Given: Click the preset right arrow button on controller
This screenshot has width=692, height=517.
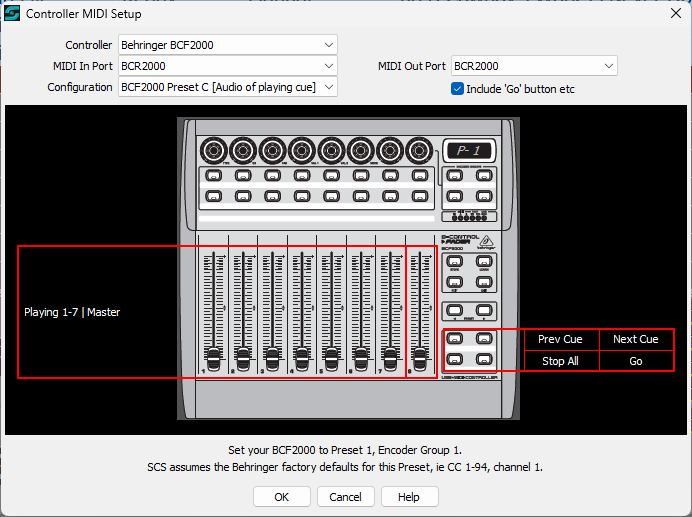Looking at the screenshot, I should [484, 310].
